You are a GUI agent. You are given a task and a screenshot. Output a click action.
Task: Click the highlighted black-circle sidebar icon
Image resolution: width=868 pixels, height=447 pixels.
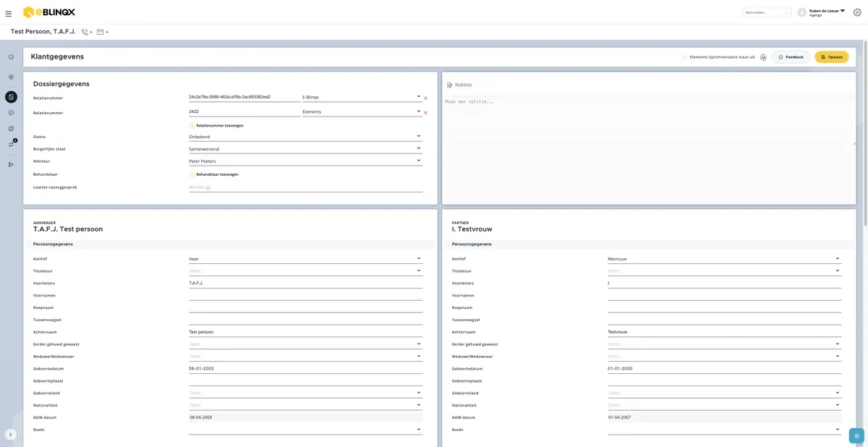point(11,97)
